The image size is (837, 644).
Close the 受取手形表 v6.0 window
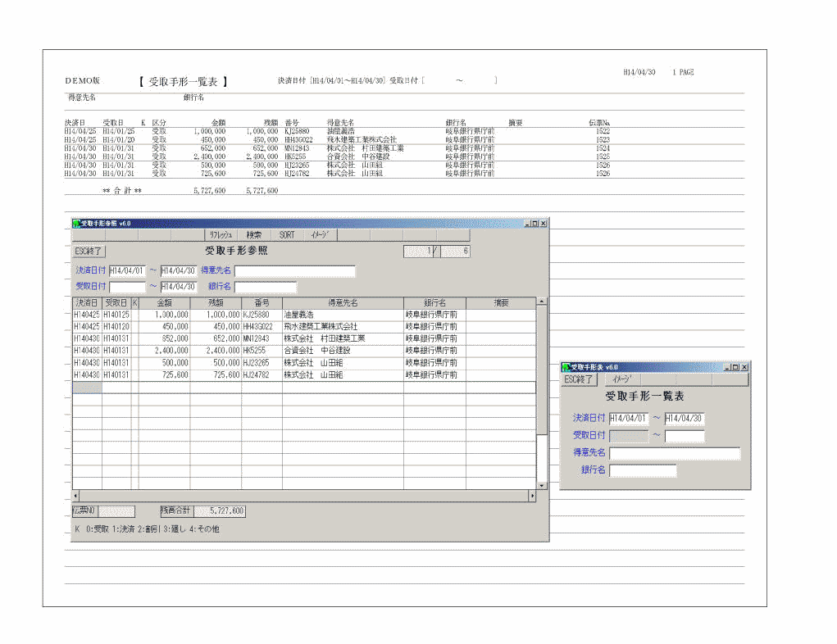click(x=744, y=367)
